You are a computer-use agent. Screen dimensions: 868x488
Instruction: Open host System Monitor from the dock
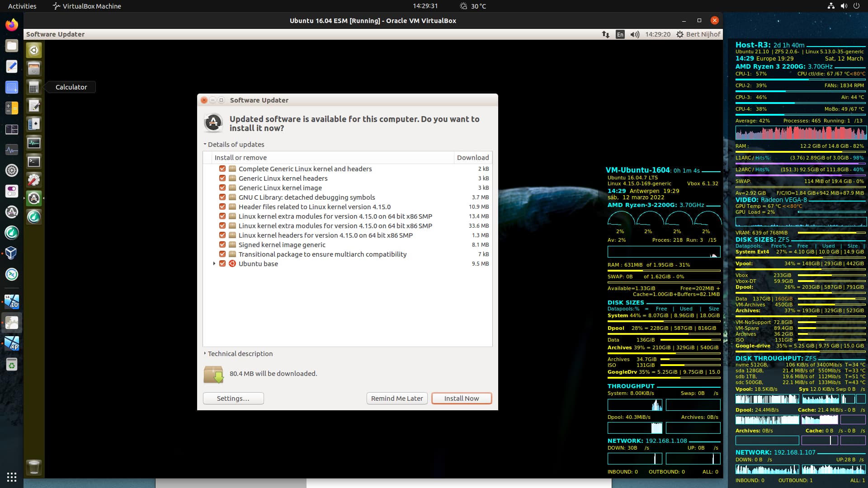(12, 150)
